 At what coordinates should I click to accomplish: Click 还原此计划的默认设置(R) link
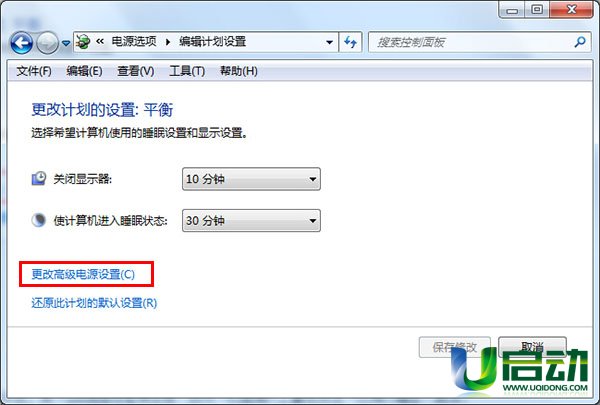tap(94, 303)
